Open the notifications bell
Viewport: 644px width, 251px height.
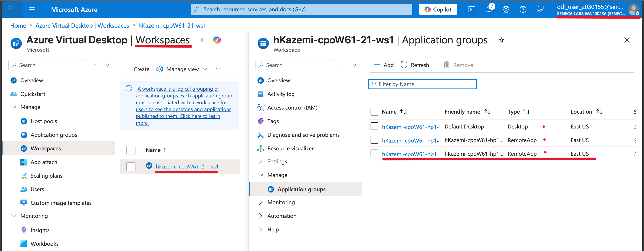tap(489, 10)
